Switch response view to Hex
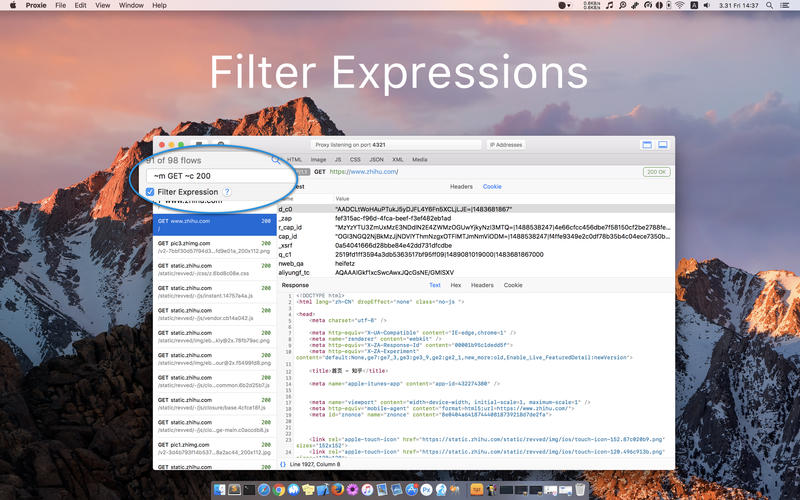The image size is (800, 500). pyautogui.click(x=456, y=285)
